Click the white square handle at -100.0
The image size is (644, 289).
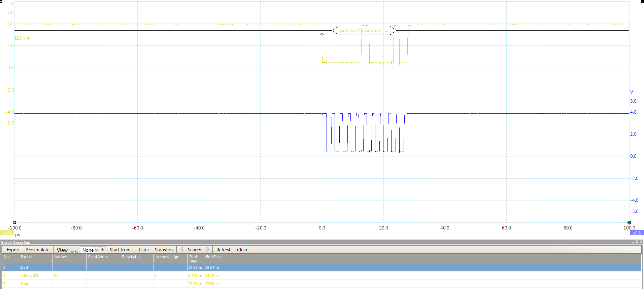coord(14,222)
